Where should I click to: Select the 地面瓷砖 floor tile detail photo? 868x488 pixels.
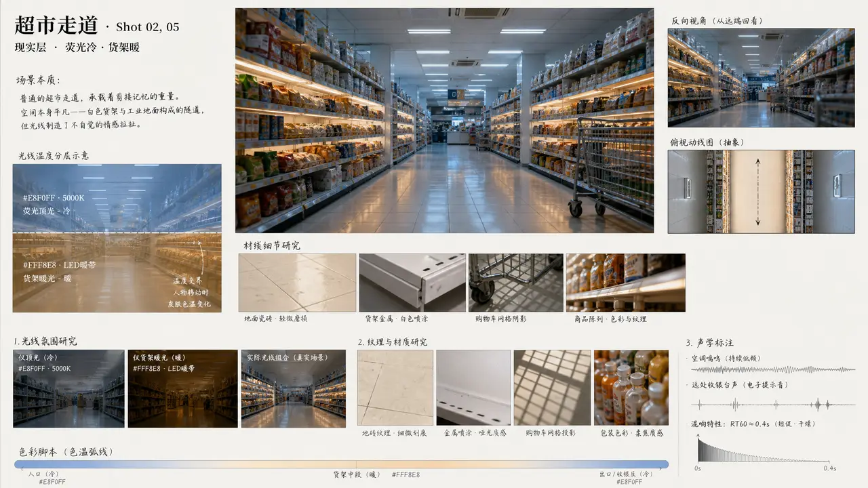[297, 283]
